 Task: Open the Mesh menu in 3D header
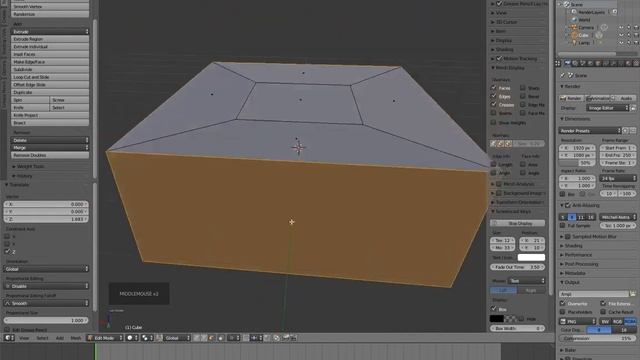(76, 338)
